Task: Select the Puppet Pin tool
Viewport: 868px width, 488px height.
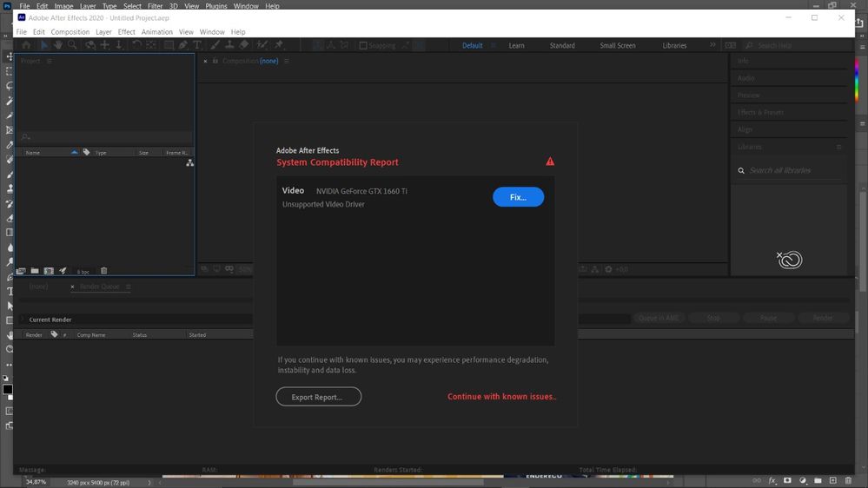Action: pyautogui.click(x=278, y=45)
